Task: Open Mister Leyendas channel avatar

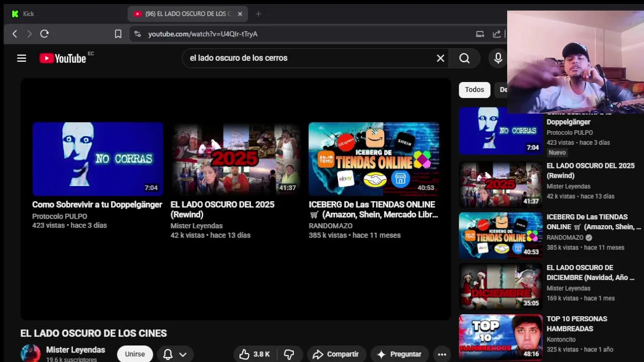Action: point(30,353)
